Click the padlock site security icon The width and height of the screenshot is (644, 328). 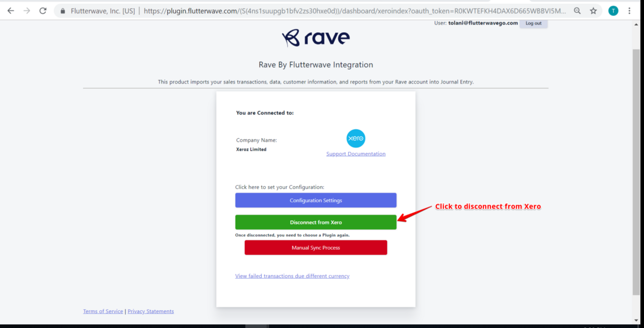click(x=63, y=11)
